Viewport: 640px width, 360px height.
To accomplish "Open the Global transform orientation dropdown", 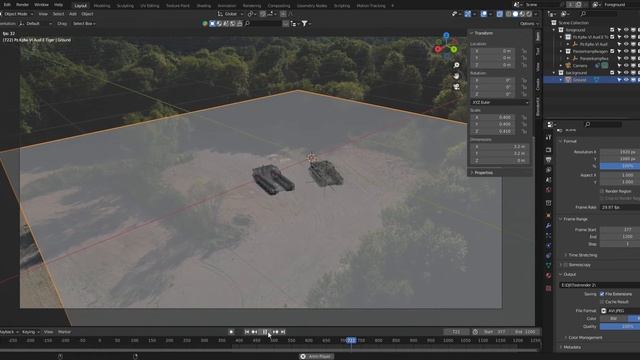I will [231, 14].
